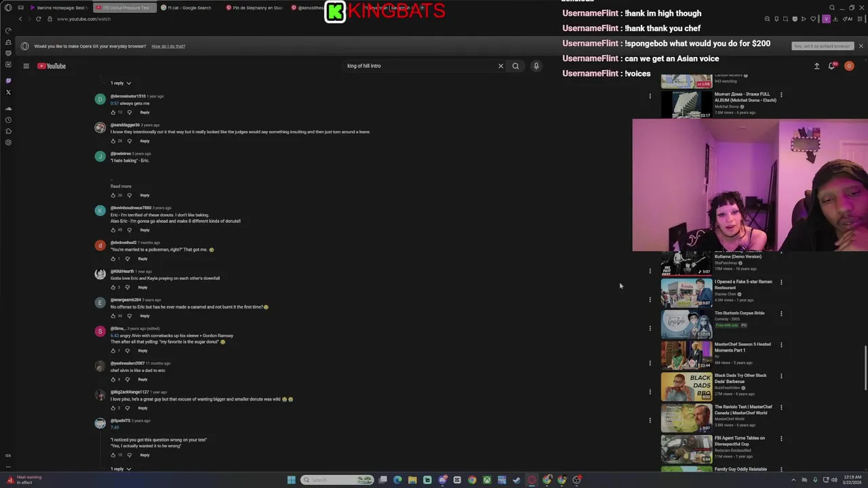Go to the YouTube home logo
This screenshot has height=488, width=868.
[x=52, y=66]
